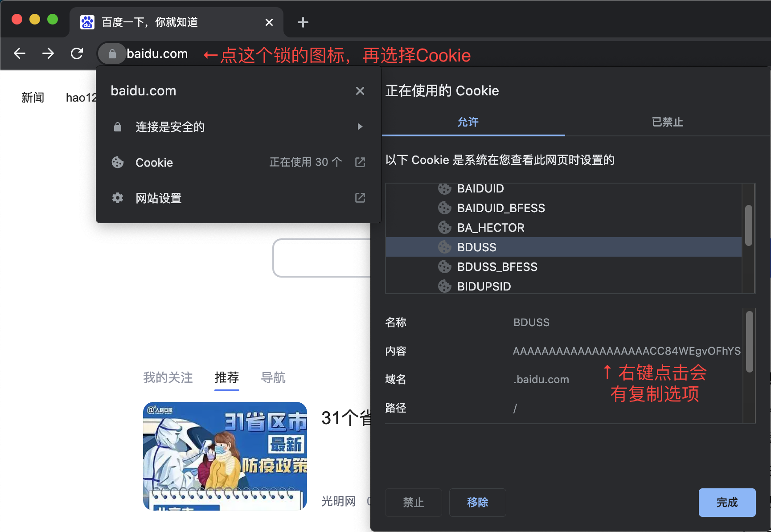Screen dimensions: 771x532
Task: Open the 31省区市 news thumbnail
Action: coord(225,456)
